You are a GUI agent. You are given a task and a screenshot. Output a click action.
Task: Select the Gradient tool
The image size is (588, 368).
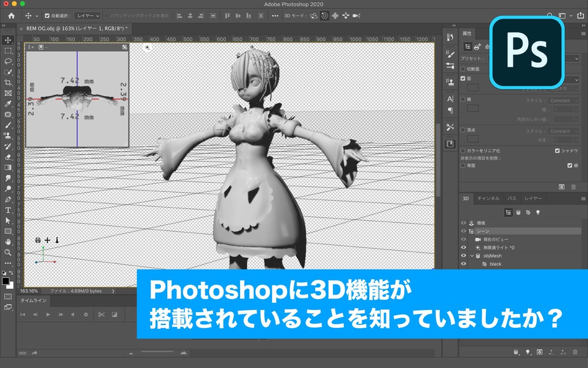click(8, 167)
